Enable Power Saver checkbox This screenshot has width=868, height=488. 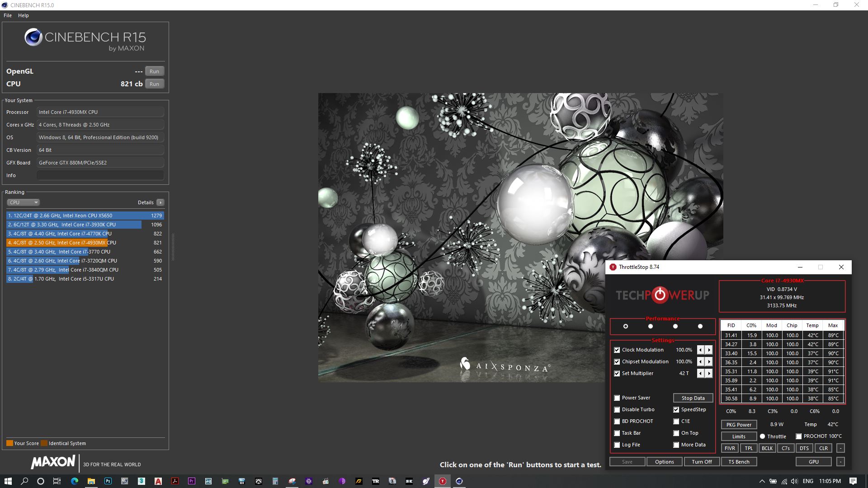coord(617,398)
